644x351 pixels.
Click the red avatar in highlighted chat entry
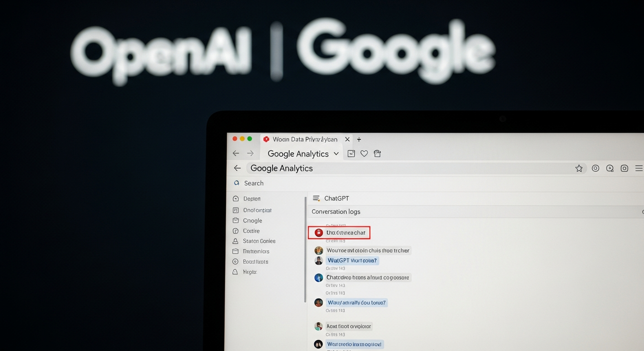(x=319, y=233)
